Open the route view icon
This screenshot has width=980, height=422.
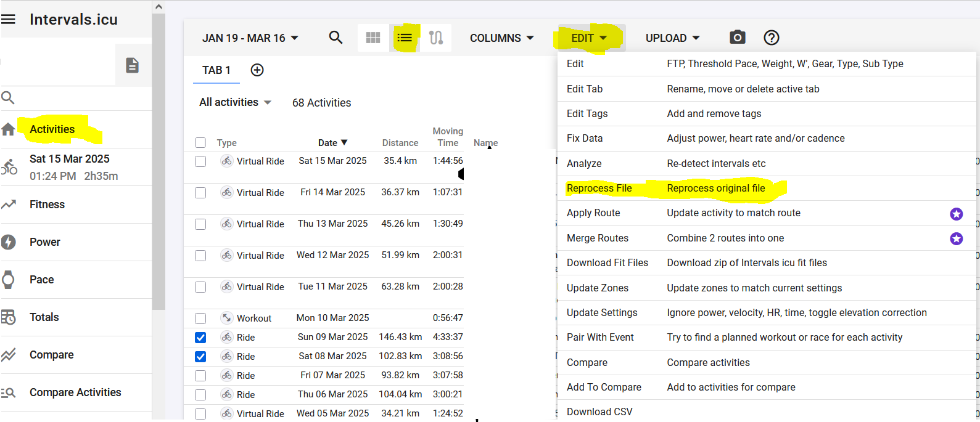coord(436,38)
